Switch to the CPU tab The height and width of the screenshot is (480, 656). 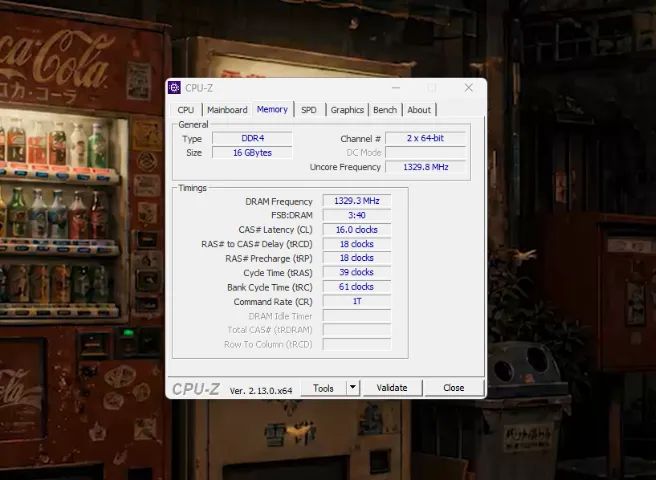(x=186, y=110)
